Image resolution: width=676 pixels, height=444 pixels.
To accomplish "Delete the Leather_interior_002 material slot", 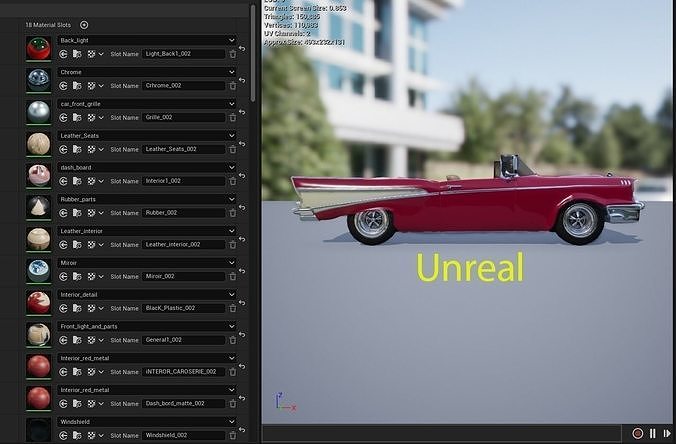I will [233, 245].
